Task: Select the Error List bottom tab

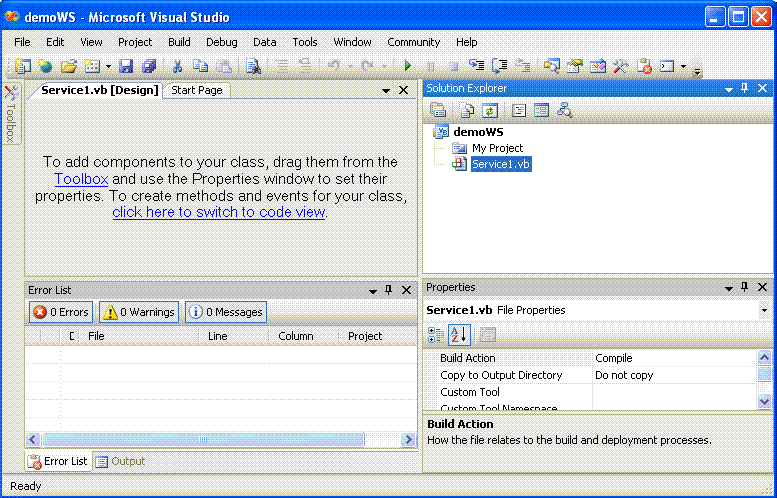Action: click(58, 461)
